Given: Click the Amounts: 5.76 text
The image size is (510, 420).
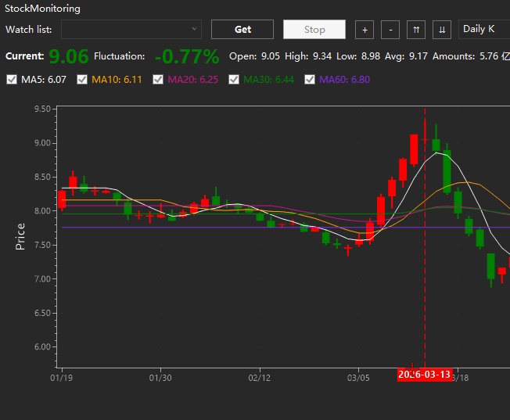Looking at the screenshot, I should click(x=465, y=56).
